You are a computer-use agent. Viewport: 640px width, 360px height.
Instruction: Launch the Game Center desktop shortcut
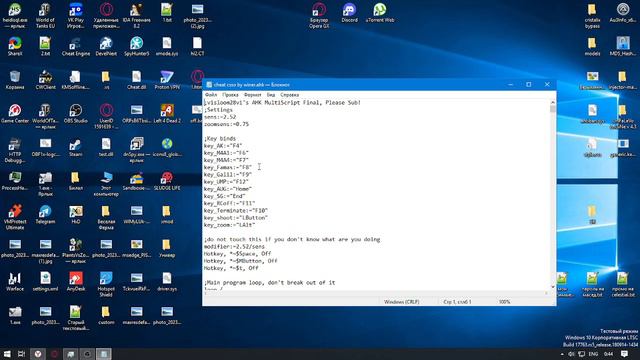tap(15, 113)
